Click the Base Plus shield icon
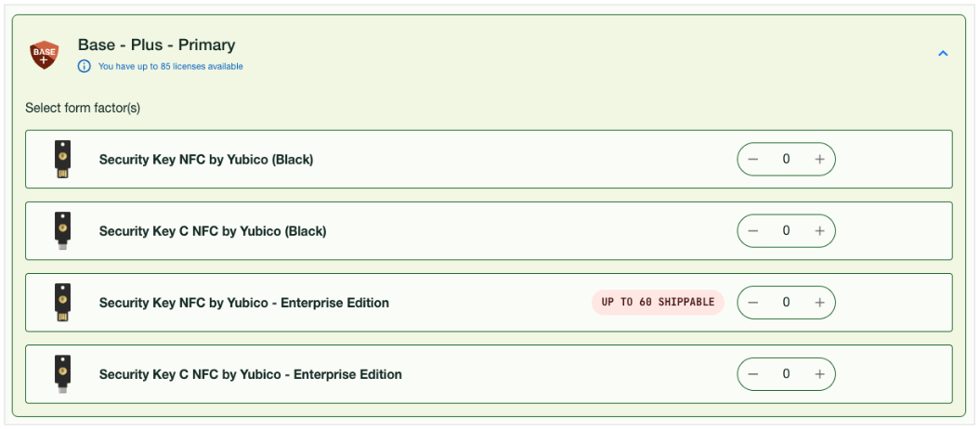The image size is (980, 429). (x=45, y=55)
